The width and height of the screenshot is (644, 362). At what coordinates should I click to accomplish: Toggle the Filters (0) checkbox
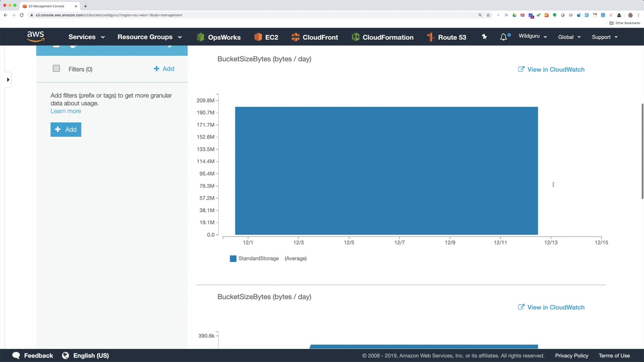56,68
